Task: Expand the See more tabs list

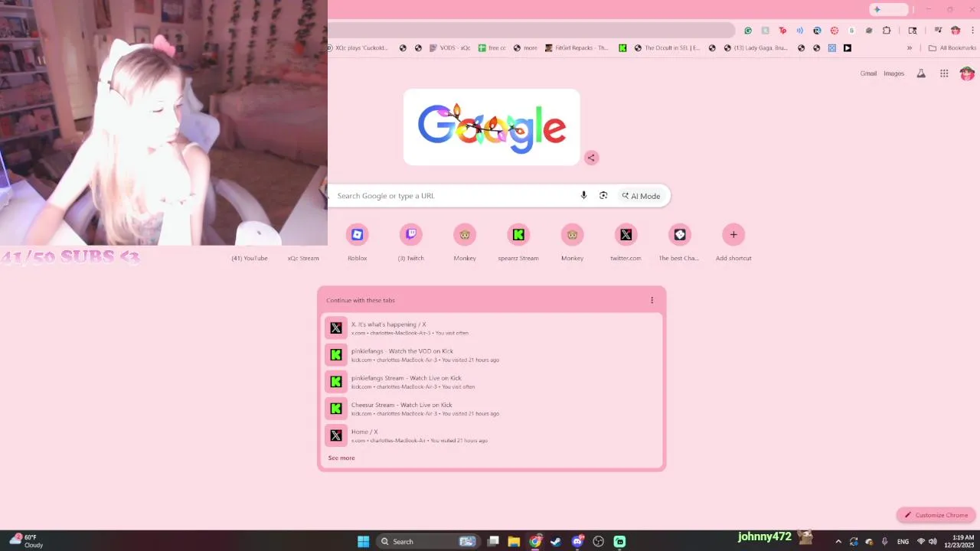Action: [x=341, y=458]
